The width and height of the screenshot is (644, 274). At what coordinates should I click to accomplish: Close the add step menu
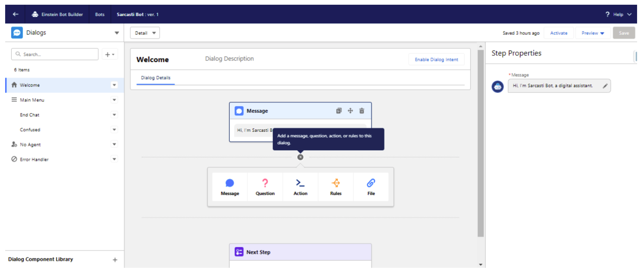pyautogui.click(x=300, y=157)
